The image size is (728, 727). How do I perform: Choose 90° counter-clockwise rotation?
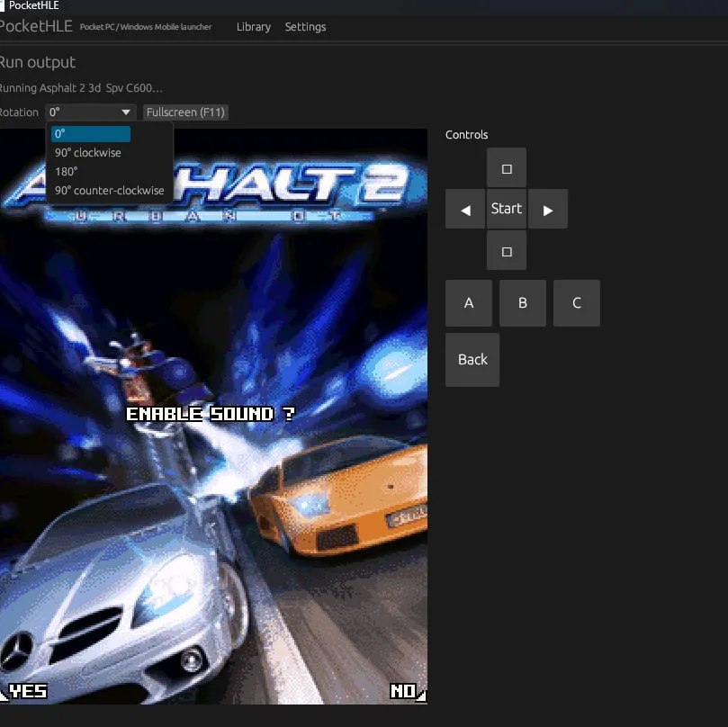109,191
